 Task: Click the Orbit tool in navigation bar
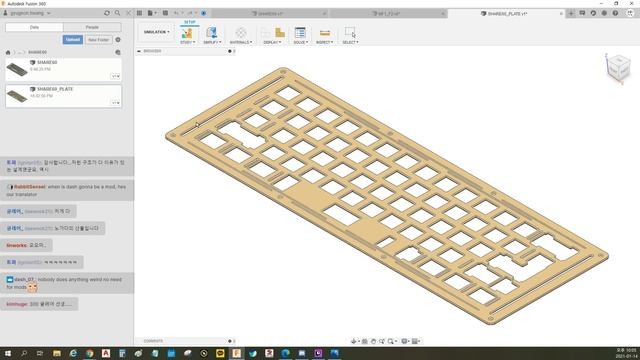click(354, 341)
